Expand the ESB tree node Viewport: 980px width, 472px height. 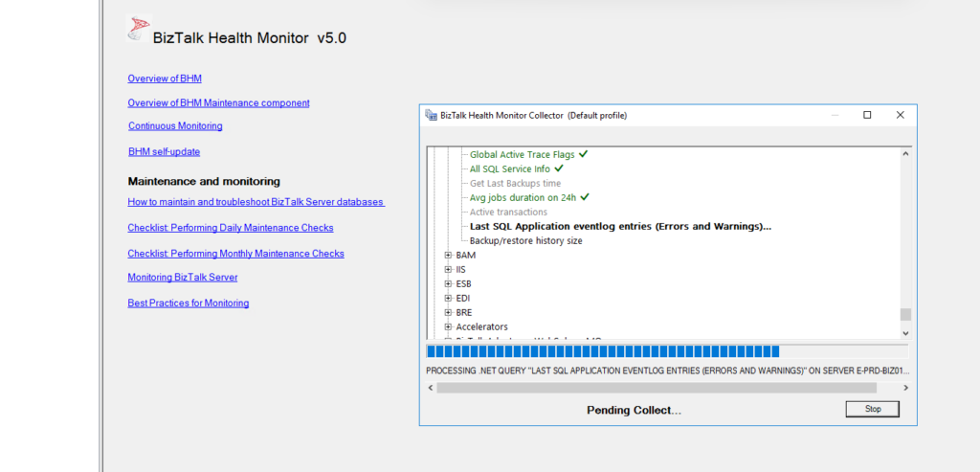point(448,283)
